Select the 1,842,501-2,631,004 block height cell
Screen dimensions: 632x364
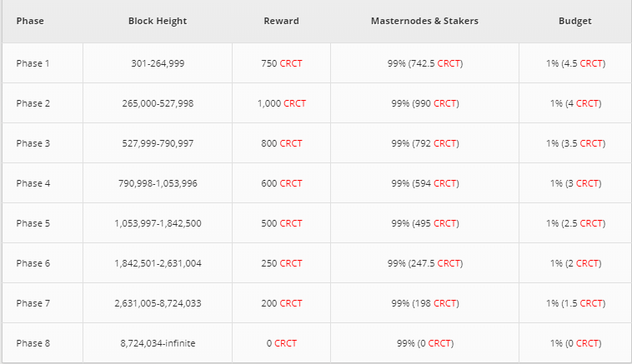tap(158, 263)
